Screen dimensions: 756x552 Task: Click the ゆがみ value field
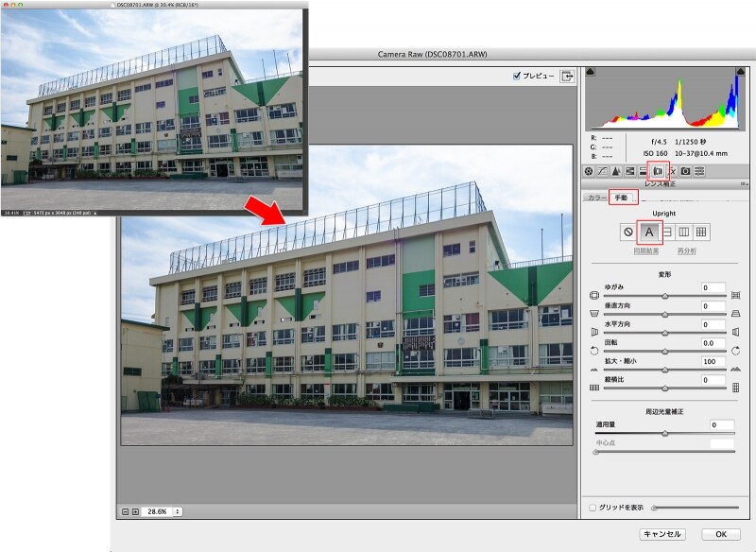click(x=713, y=287)
